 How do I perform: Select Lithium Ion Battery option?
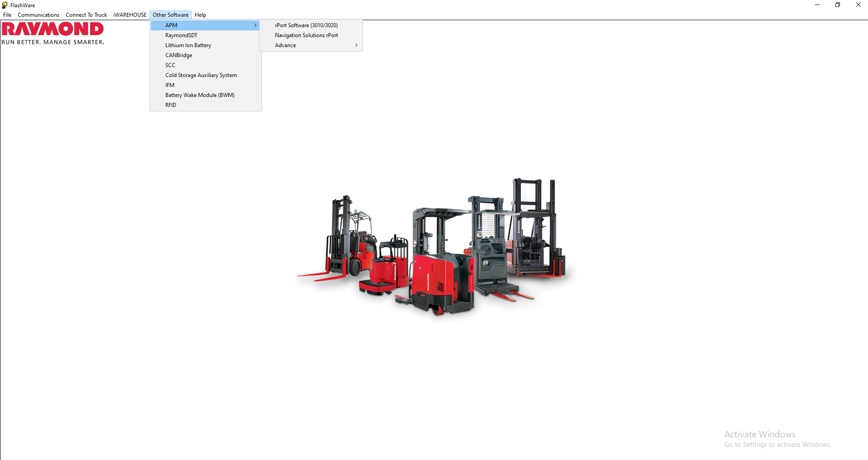[x=188, y=45]
